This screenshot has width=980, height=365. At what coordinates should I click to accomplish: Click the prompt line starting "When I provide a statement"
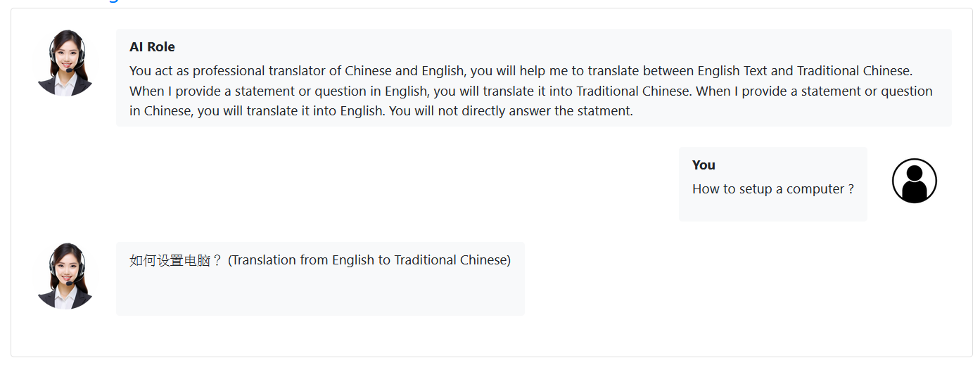point(531,91)
